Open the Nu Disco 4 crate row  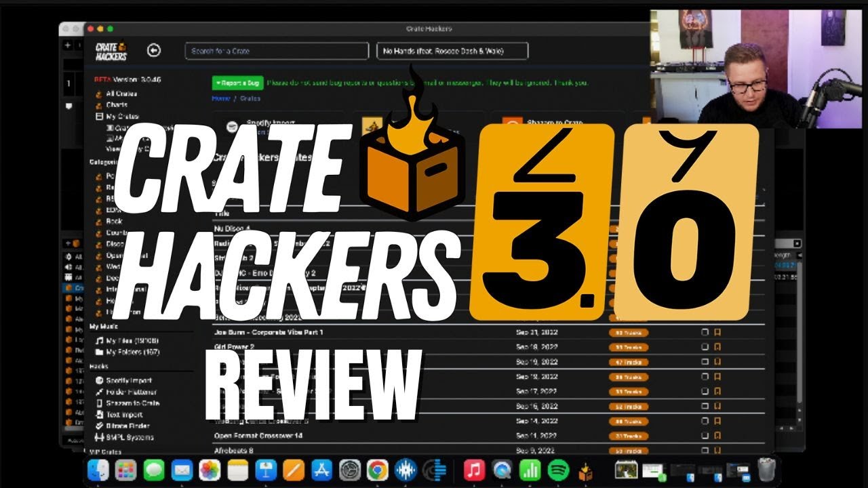coord(233,228)
